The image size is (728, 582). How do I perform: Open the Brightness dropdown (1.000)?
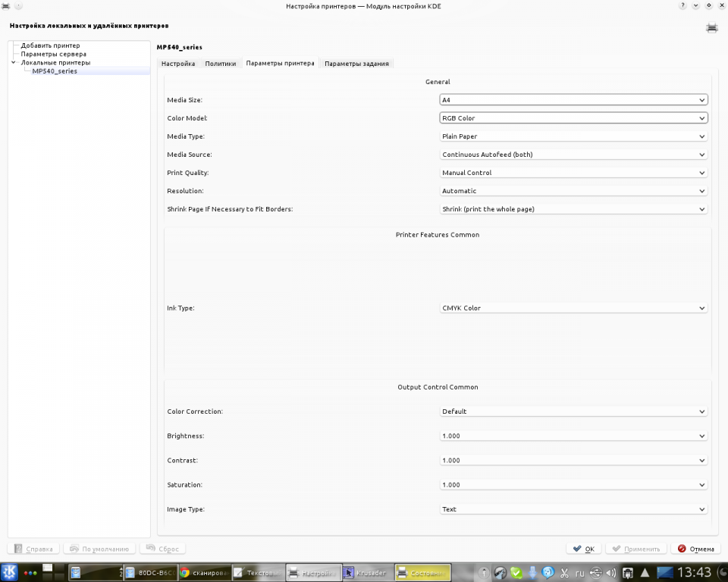click(573, 436)
